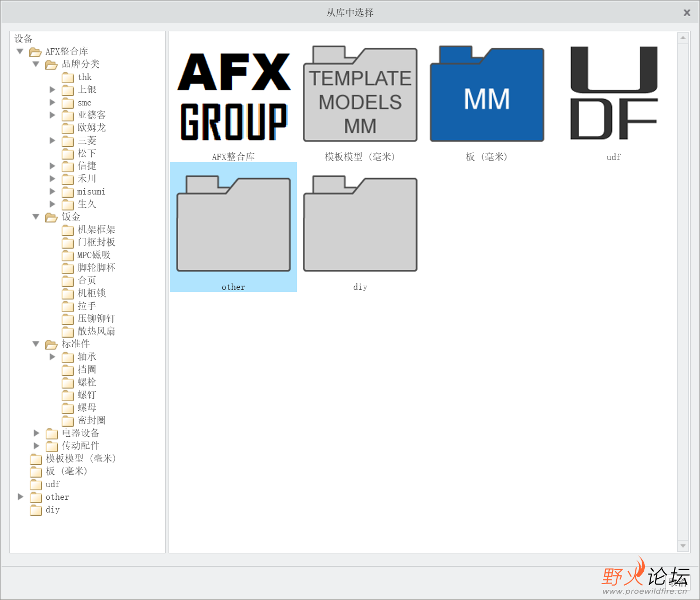
Task: Select the TEMPLATE MODELS MM folder thumbnail
Action: coord(360,94)
